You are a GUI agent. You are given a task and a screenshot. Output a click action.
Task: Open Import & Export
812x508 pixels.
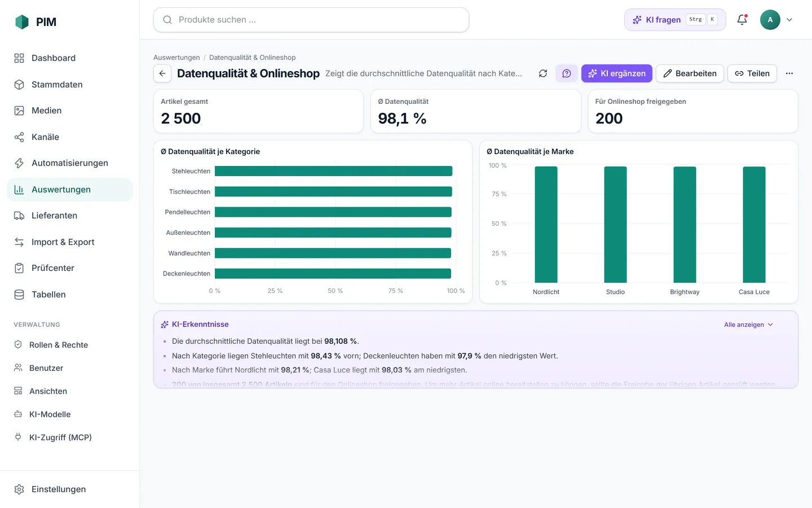pyautogui.click(x=69, y=242)
